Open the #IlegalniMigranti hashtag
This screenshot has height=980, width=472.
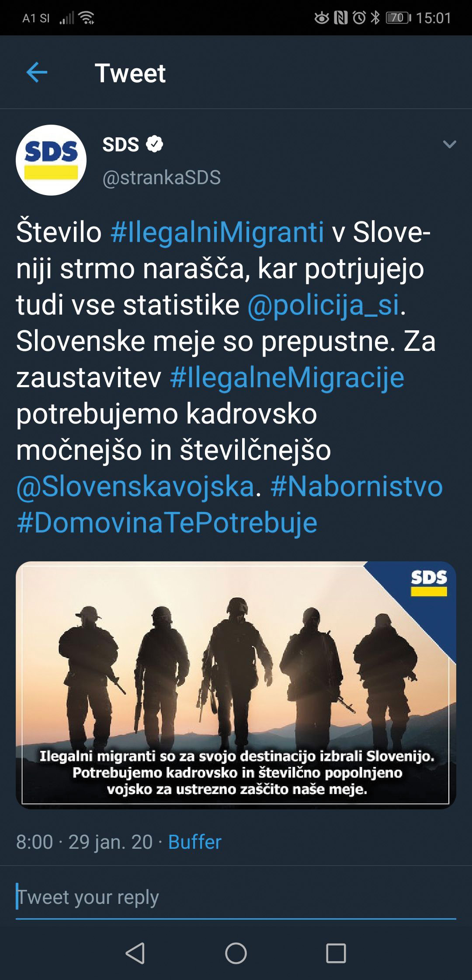coord(217,232)
